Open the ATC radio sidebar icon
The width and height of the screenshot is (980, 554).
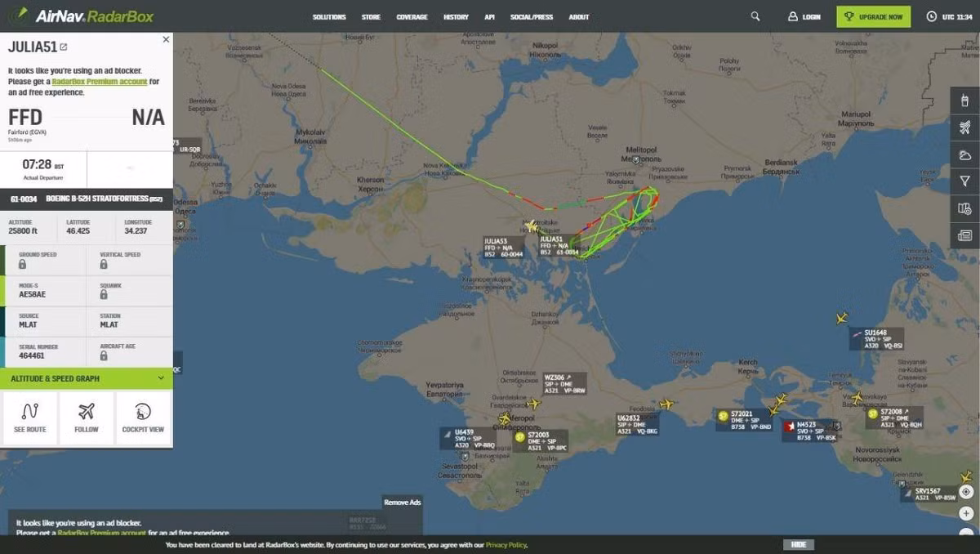click(964, 101)
